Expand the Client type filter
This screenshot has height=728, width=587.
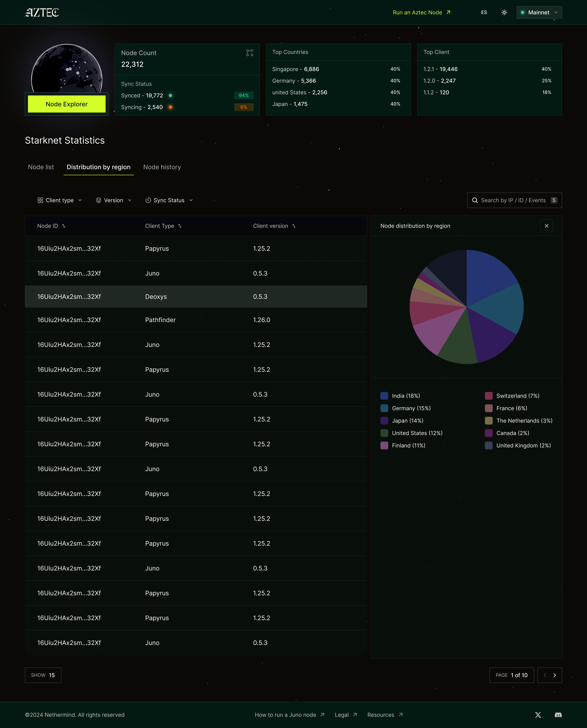point(60,200)
